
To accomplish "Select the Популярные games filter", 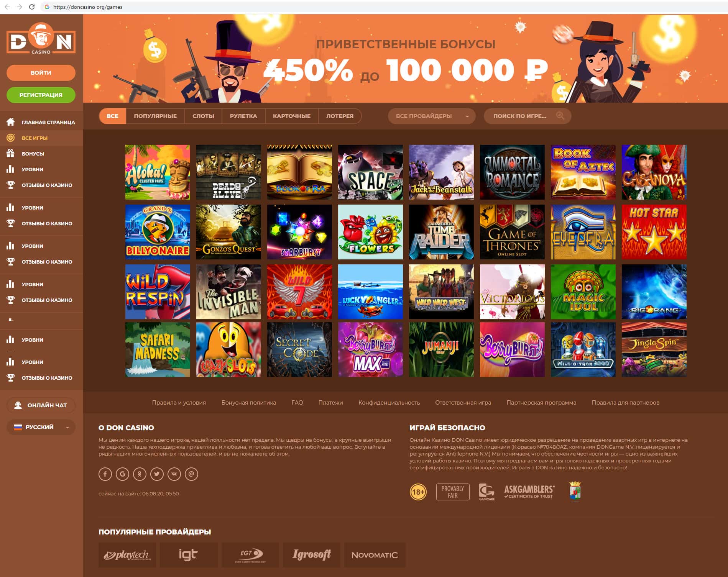I will coord(155,116).
